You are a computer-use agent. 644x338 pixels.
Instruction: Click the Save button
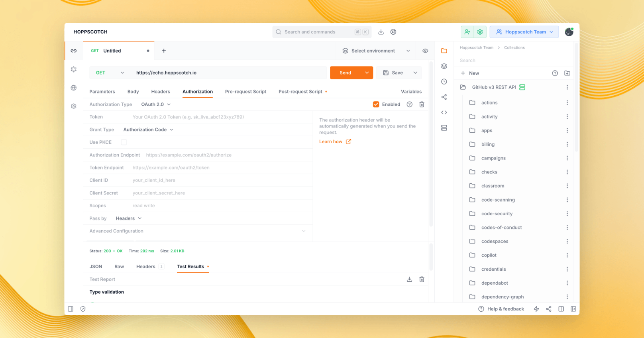pos(393,73)
